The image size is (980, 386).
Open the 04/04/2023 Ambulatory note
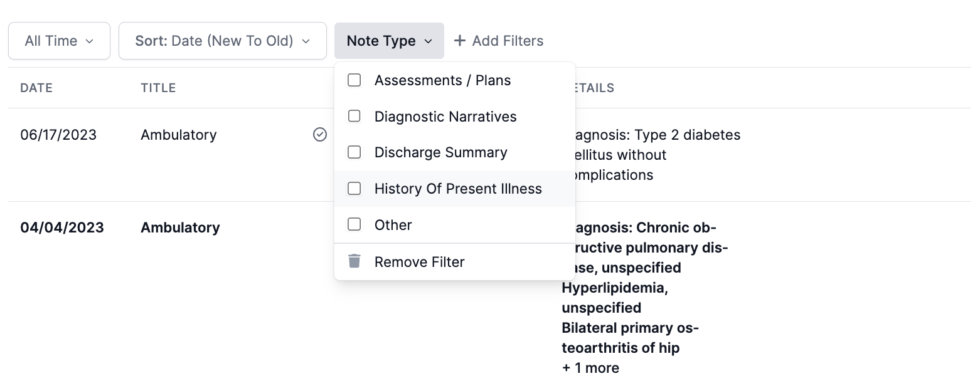pyautogui.click(x=180, y=227)
